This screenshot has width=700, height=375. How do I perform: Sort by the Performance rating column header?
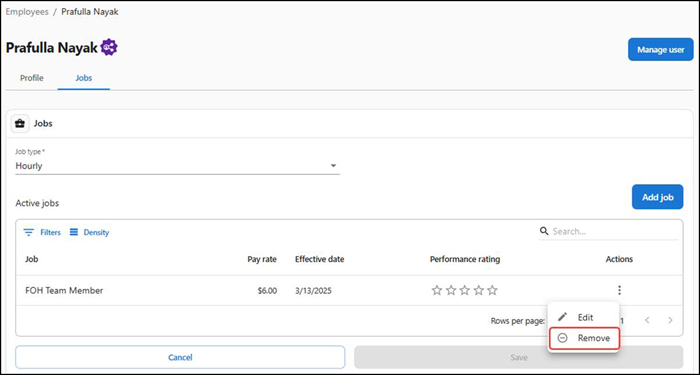(x=465, y=259)
